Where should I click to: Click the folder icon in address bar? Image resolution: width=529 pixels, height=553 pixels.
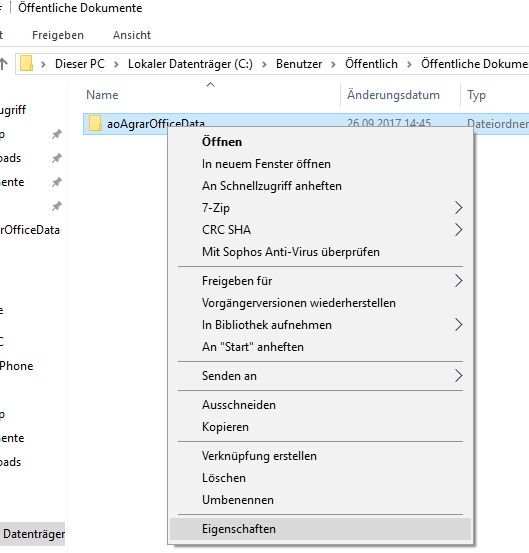point(26,63)
